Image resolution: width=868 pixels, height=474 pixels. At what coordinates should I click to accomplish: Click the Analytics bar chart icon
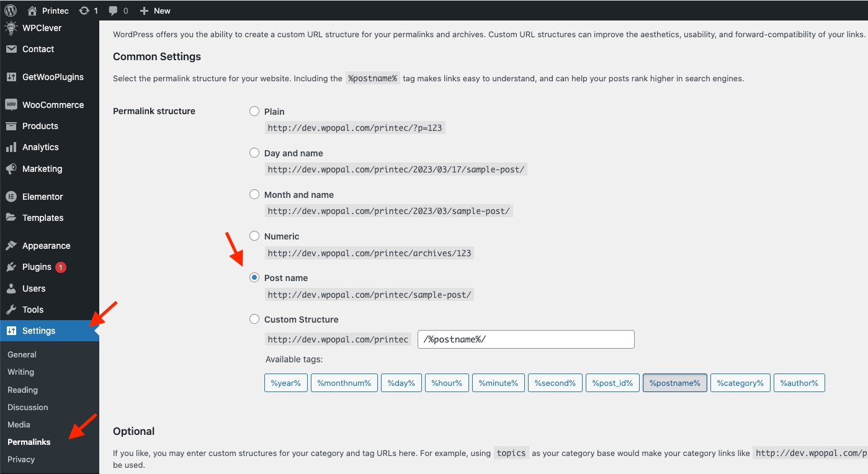click(x=11, y=147)
